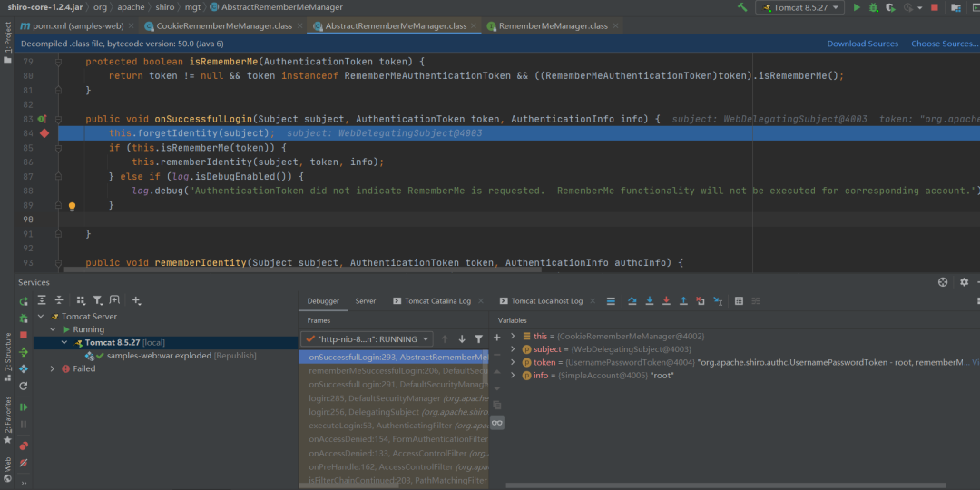
Task: Click the Debug bug icon in top toolbar
Action: (x=873, y=7)
